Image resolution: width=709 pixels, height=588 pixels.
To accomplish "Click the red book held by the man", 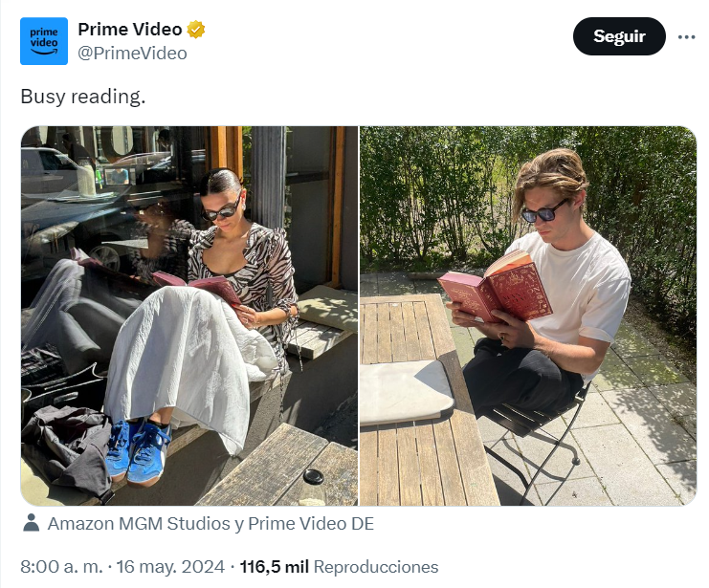I will (x=496, y=289).
